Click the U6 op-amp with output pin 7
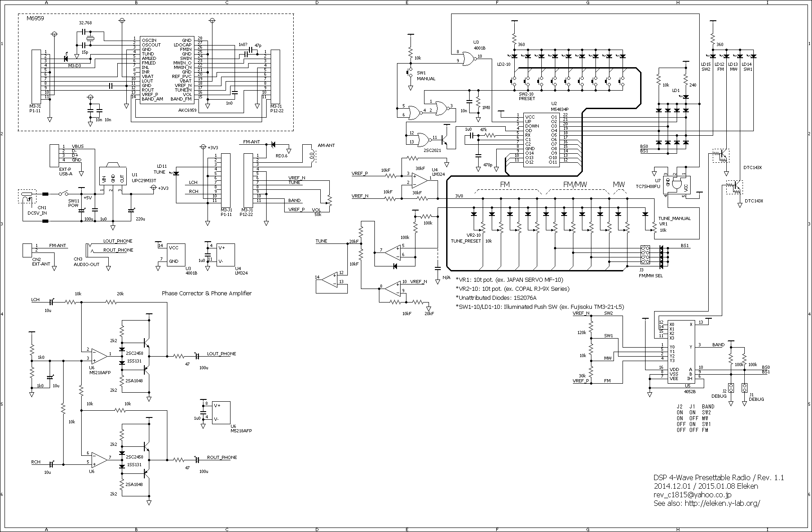 [99, 460]
